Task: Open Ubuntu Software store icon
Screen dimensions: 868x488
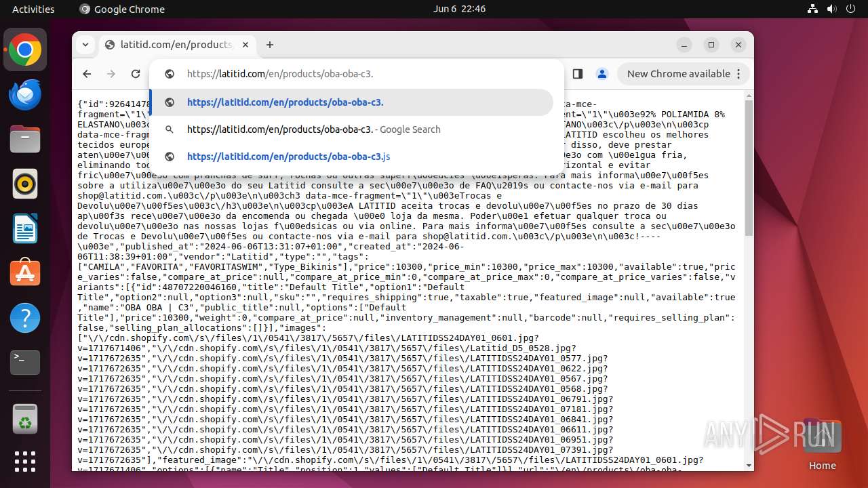Action: point(25,273)
